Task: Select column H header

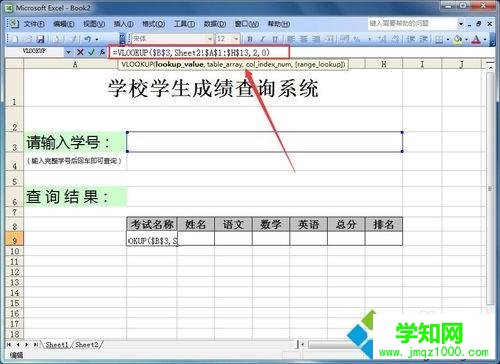Action: (384, 64)
